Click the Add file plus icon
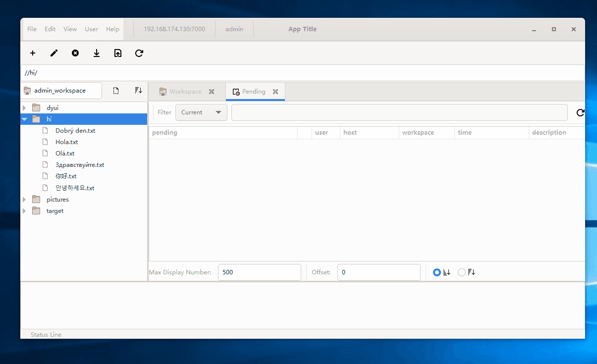 [x=33, y=53]
